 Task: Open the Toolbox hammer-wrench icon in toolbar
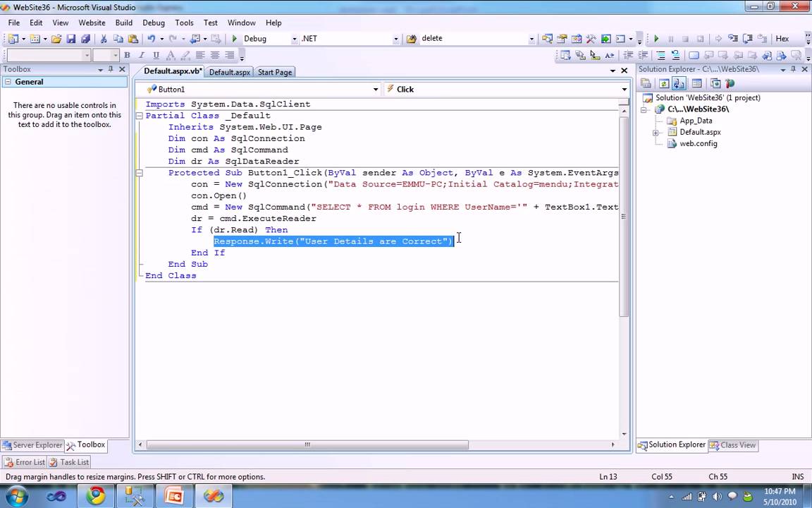click(591, 39)
